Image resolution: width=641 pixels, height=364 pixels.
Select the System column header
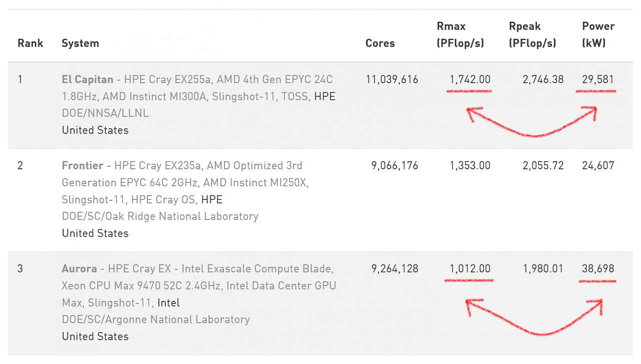[x=80, y=43]
